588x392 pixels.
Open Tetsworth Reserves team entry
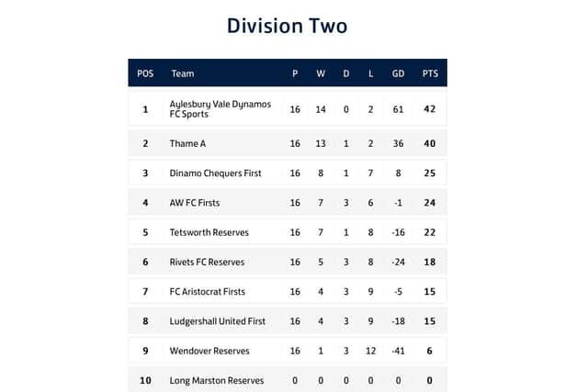click(x=209, y=232)
